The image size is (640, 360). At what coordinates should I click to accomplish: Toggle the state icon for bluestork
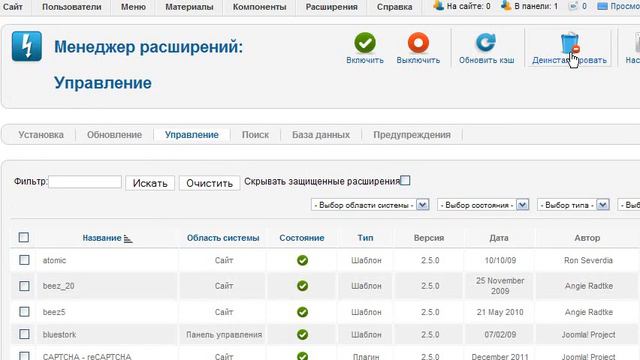[302, 334]
